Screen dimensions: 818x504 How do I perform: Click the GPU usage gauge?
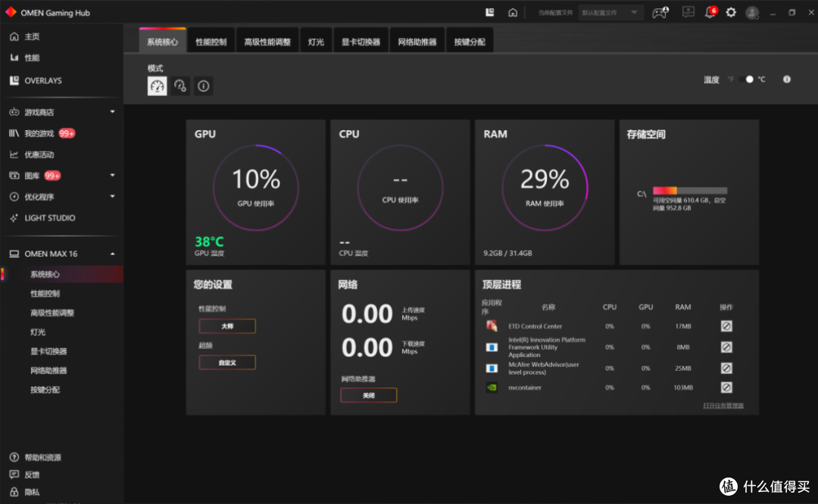(256, 188)
